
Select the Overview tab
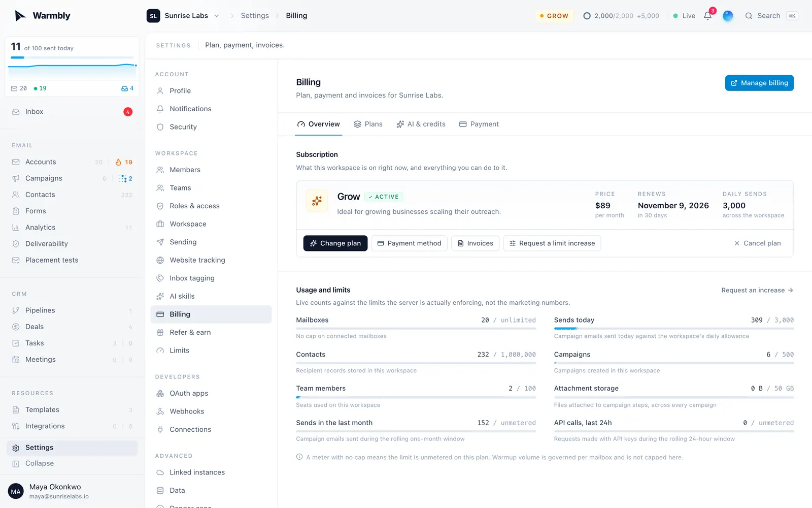[319, 124]
